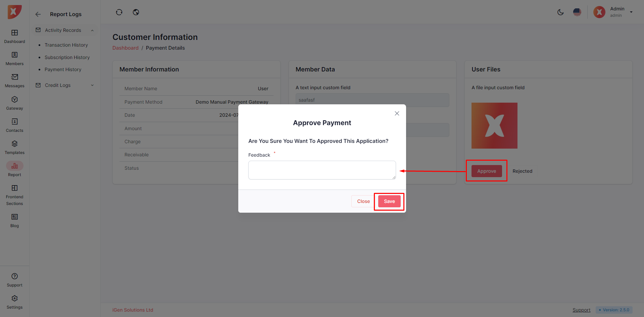Viewport: 644px width, 317px height.
Task: Click the Close button in dialog
Action: pyautogui.click(x=363, y=201)
